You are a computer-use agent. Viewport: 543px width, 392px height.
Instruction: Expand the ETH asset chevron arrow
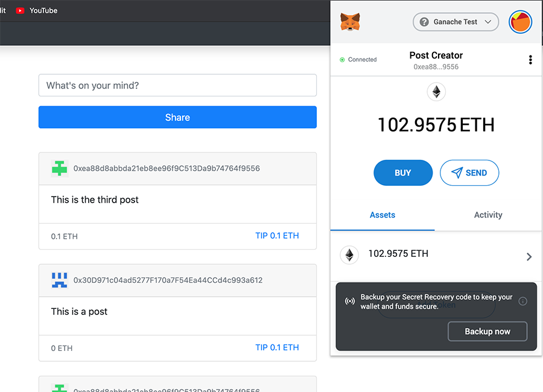[x=529, y=256]
